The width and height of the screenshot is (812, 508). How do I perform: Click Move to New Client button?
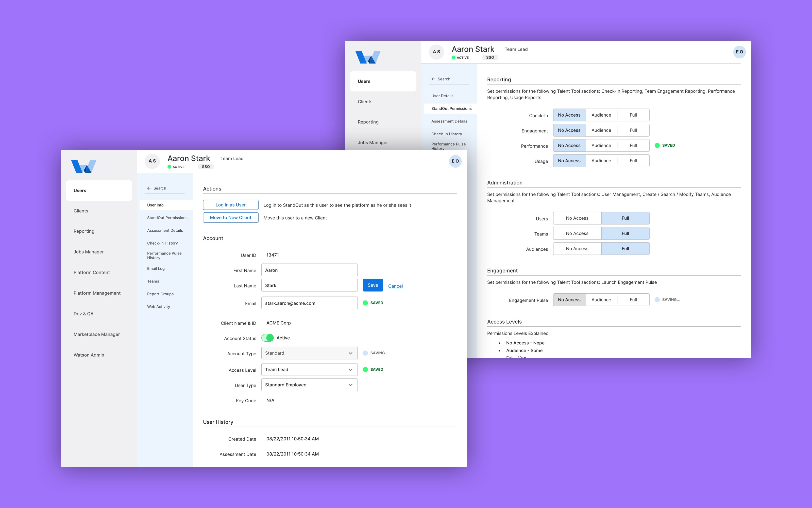pyautogui.click(x=230, y=217)
